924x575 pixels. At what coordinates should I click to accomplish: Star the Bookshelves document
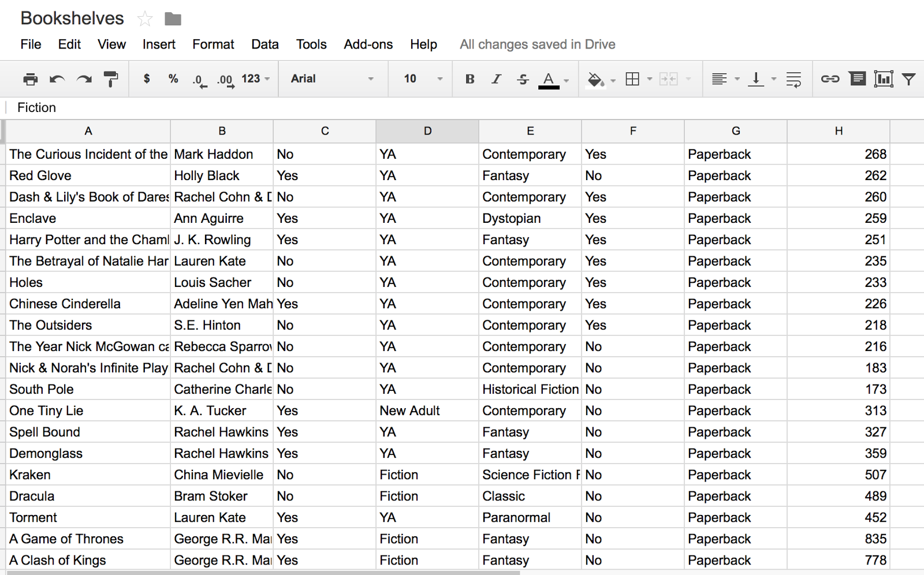[x=145, y=19]
